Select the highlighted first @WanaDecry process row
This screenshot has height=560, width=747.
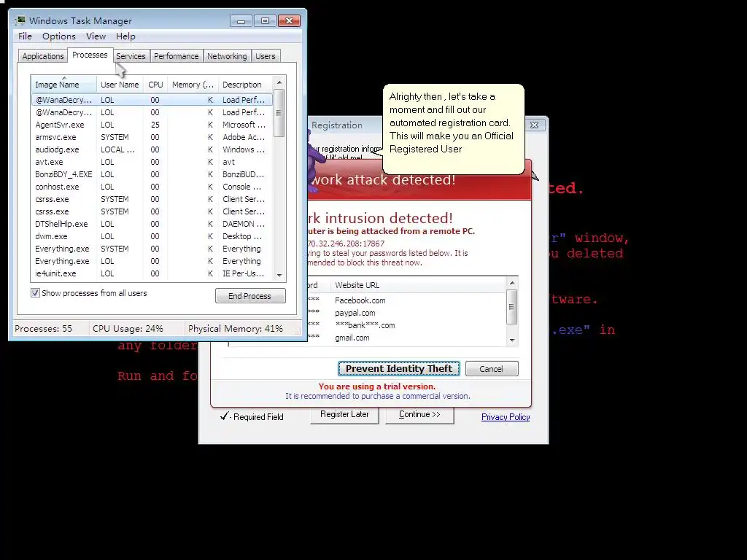pos(152,100)
